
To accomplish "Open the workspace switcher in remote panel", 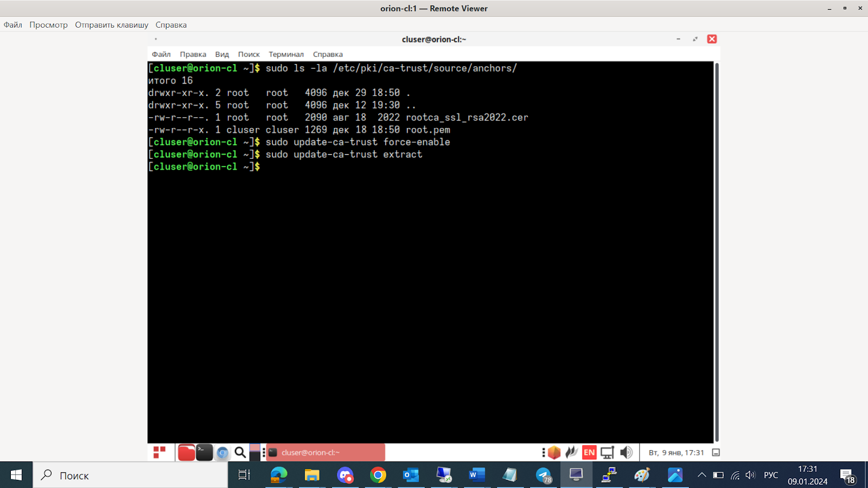I will pyautogui.click(x=254, y=452).
